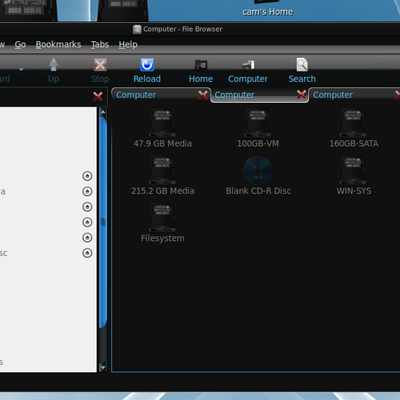Reload the current location
Viewport: 400px width, 400px height.
point(147,70)
